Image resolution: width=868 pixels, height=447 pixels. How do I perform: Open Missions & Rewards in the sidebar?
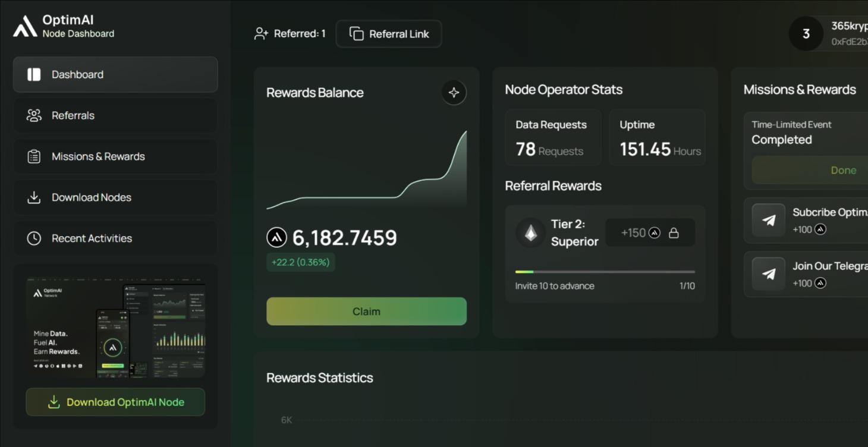point(115,156)
